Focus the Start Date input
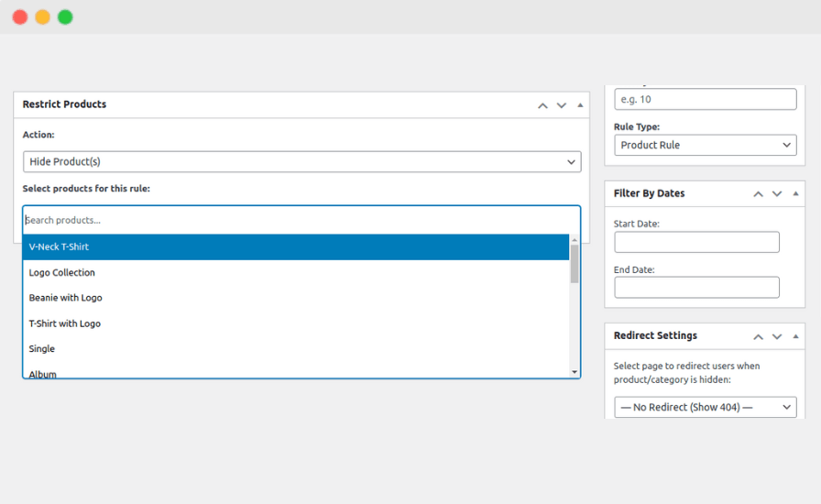 [x=696, y=242]
